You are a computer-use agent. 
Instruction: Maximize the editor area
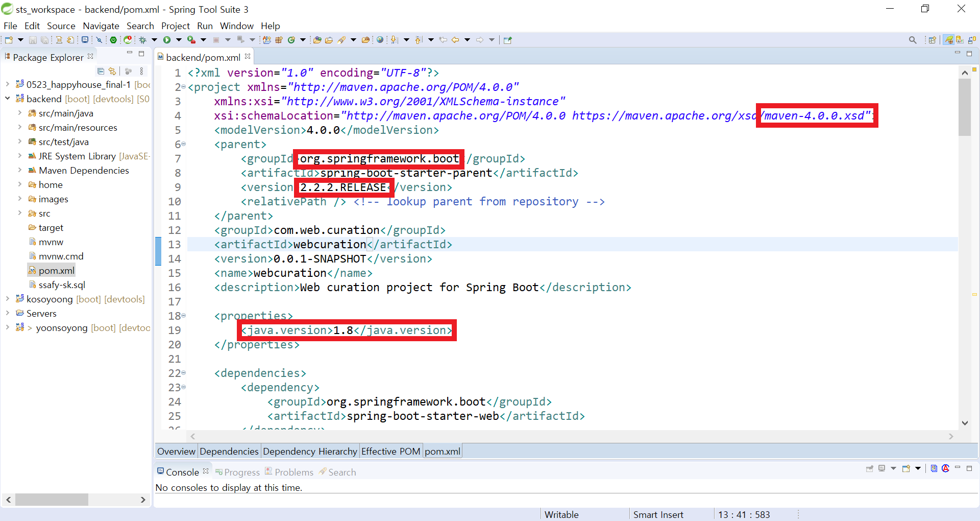click(969, 54)
